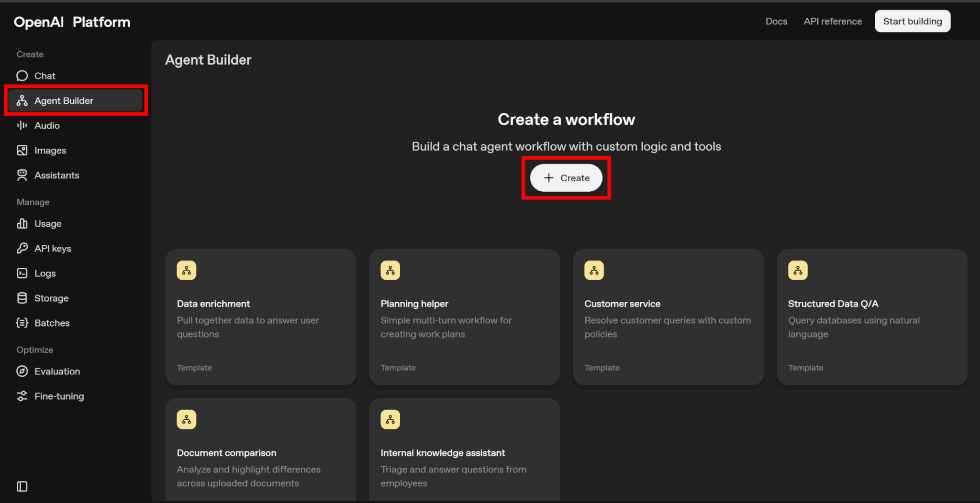The image size is (980, 503).
Task: Select the Data enrichment template card
Action: 260,317
